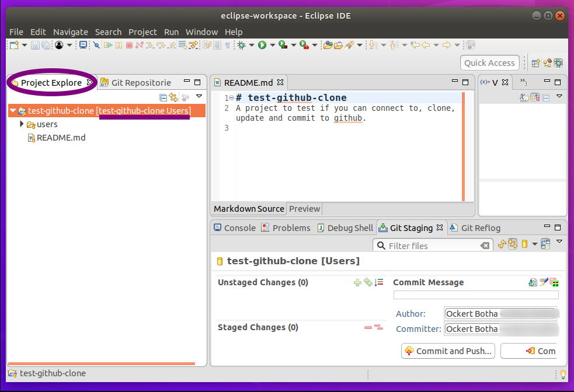
Task: Click the Suspend debug icon
Action: 119,45
